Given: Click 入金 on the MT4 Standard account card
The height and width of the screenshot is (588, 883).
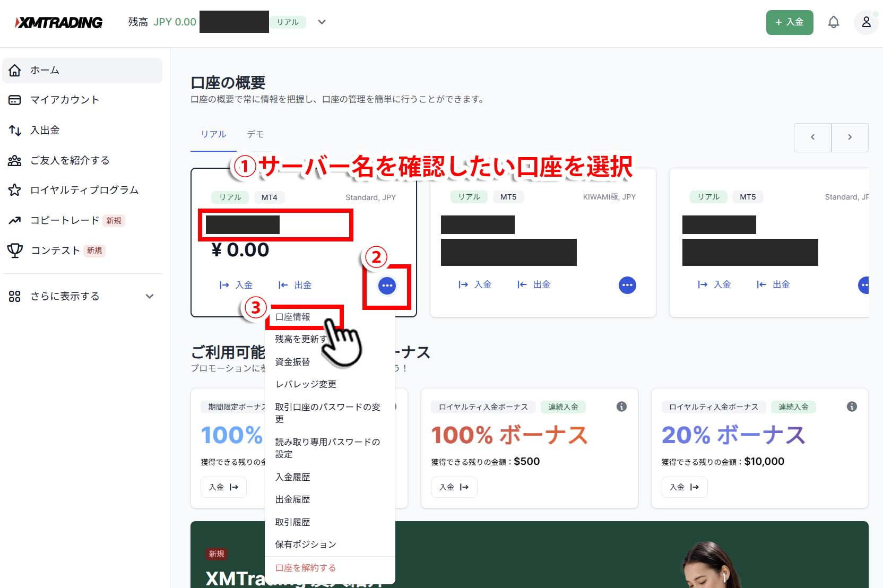Looking at the screenshot, I should tap(236, 285).
